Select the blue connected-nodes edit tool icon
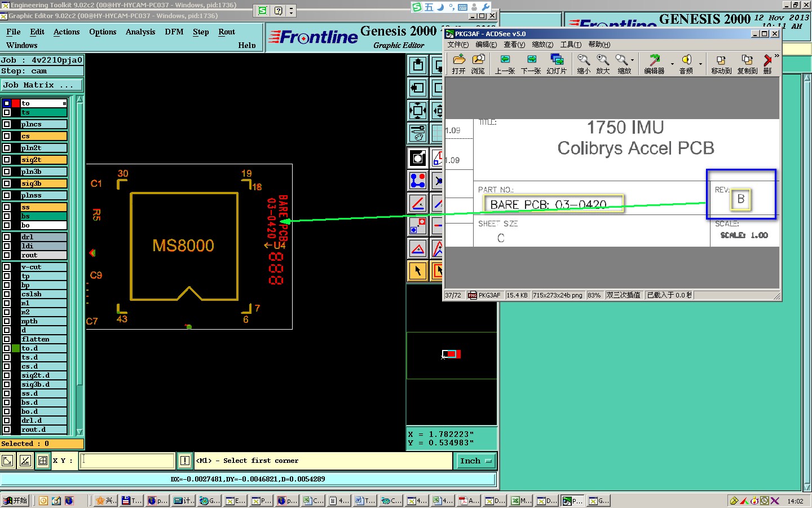The width and height of the screenshot is (812, 508). pyautogui.click(x=418, y=181)
